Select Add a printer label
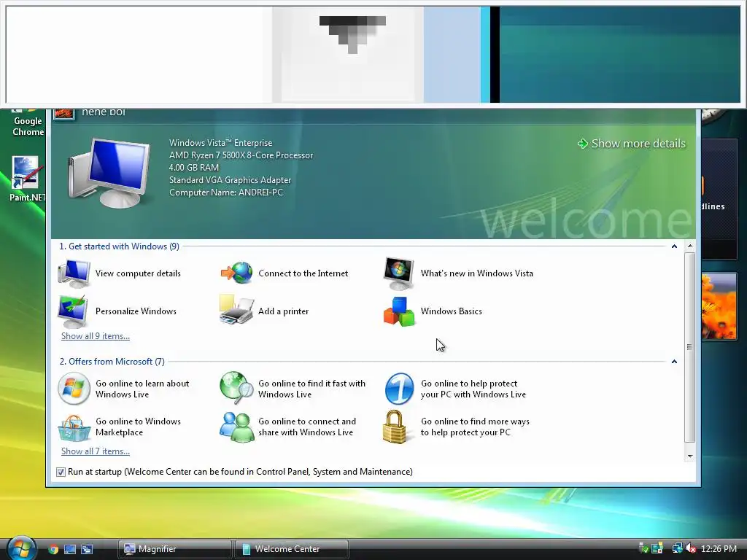The image size is (747, 560). click(x=284, y=311)
